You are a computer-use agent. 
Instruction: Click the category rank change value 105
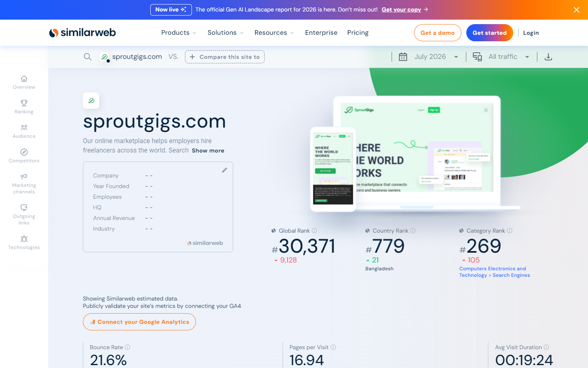474,260
